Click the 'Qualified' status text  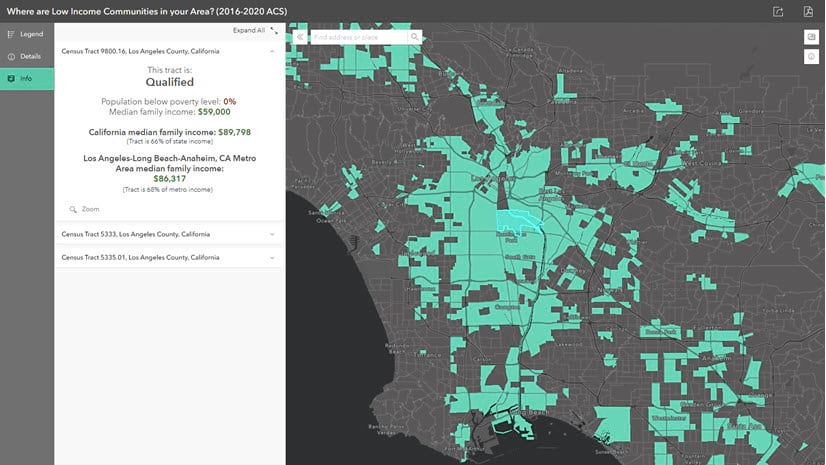coord(170,82)
